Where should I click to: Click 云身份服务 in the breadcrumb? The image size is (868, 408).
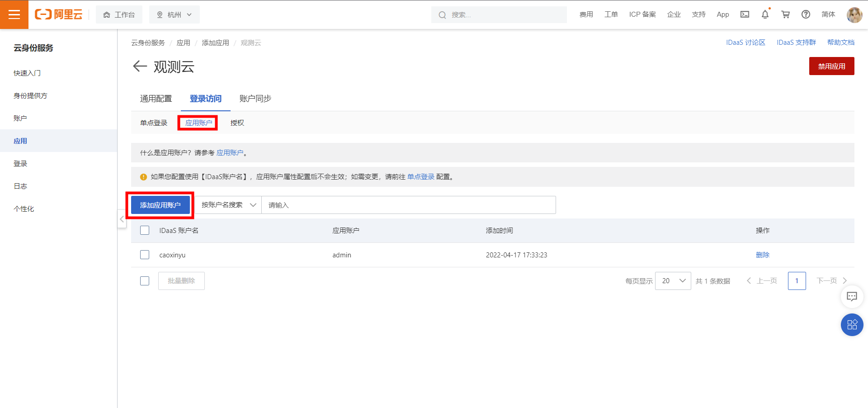(148, 43)
